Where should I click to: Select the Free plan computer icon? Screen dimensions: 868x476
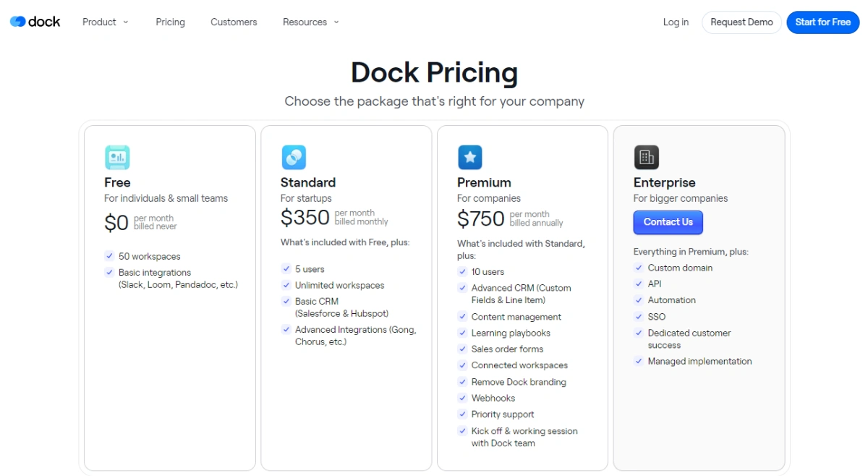pyautogui.click(x=117, y=157)
